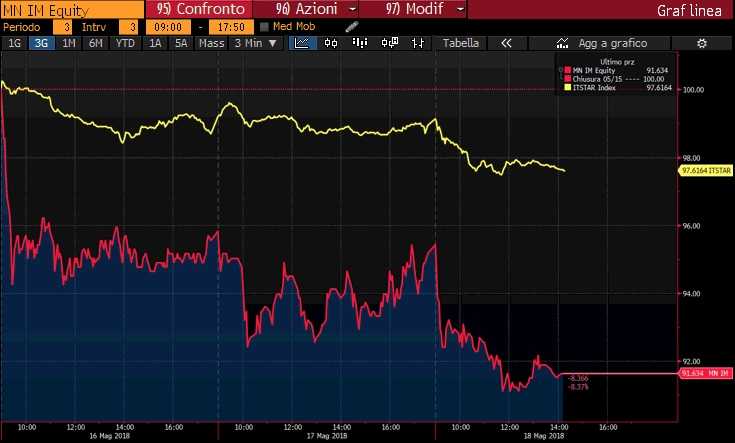735x443 pixels.
Task: Click the pencil edit icon
Action: coord(352,27)
